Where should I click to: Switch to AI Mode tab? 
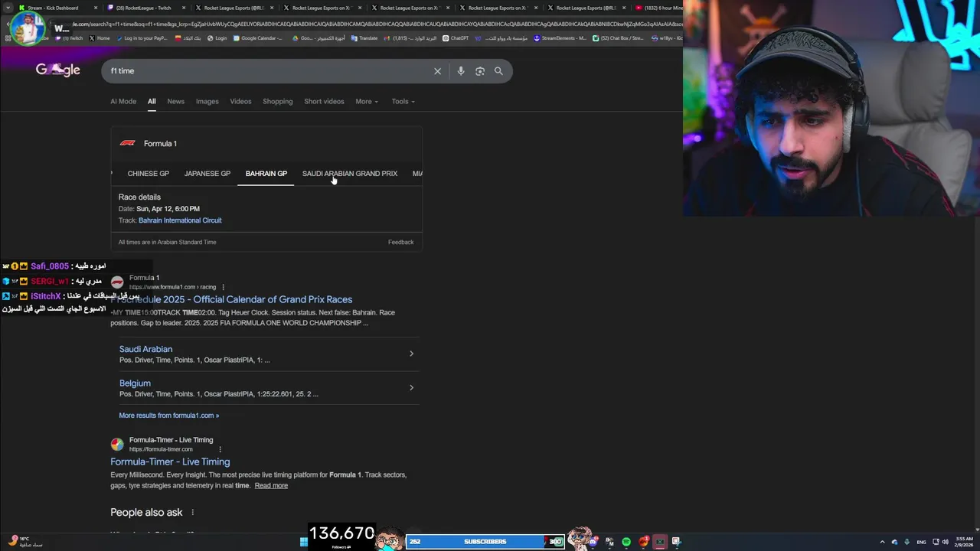point(123,101)
